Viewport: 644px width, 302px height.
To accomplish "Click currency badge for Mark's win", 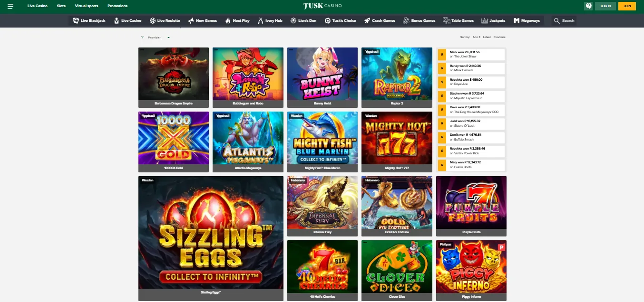I will pos(442,55).
